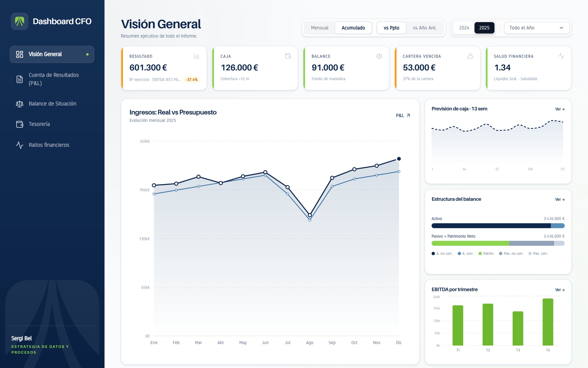Click the arrow icon next to P&L

(x=408, y=115)
